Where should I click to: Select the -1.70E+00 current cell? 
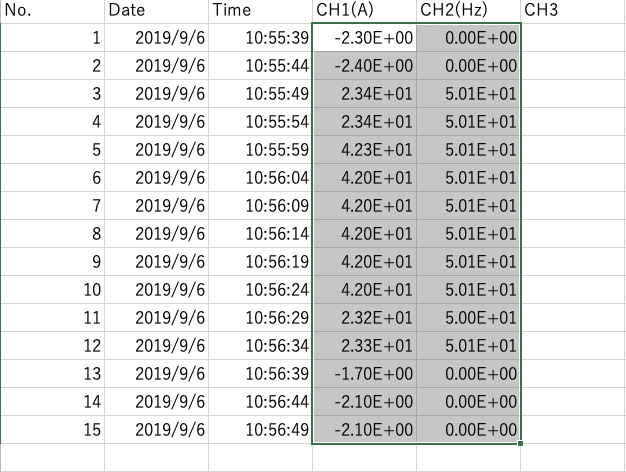364,374
